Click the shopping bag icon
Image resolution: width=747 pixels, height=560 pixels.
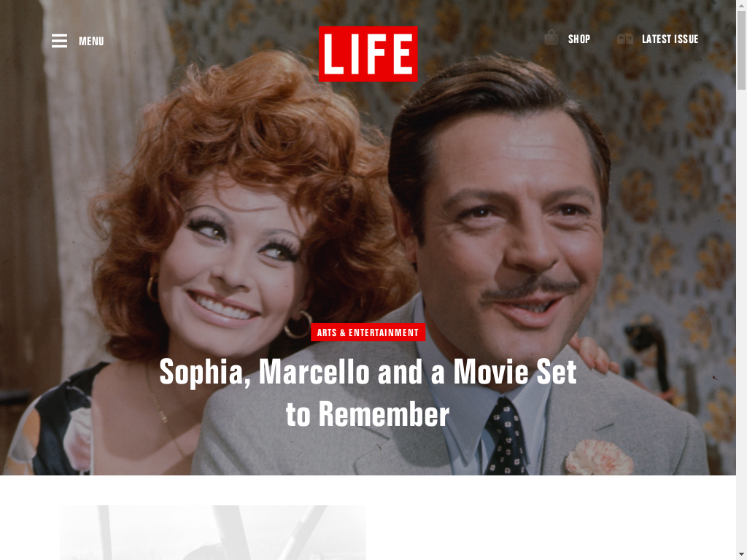click(x=551, y=38)
